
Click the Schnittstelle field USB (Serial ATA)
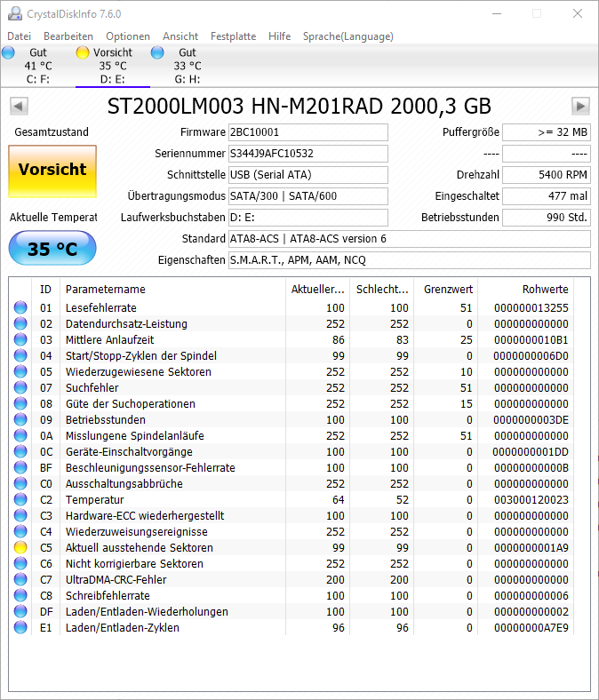pos(307,174)
